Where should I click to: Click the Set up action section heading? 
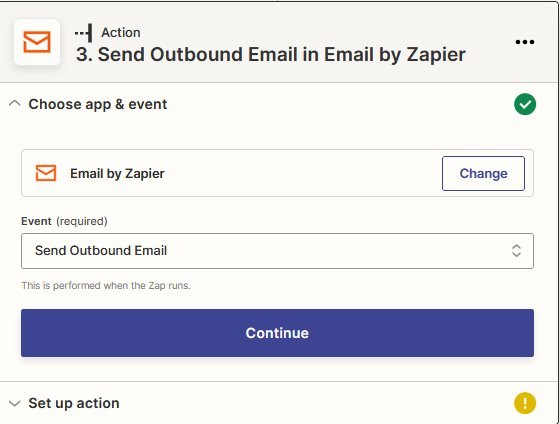coord(74,403)
